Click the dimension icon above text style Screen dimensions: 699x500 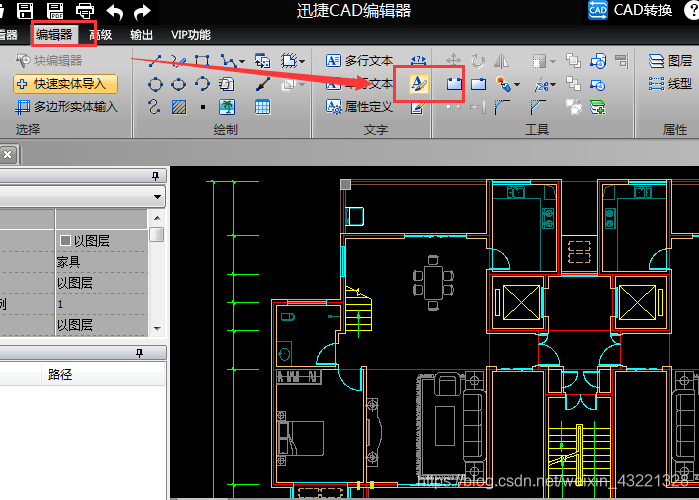coord(418,61)
